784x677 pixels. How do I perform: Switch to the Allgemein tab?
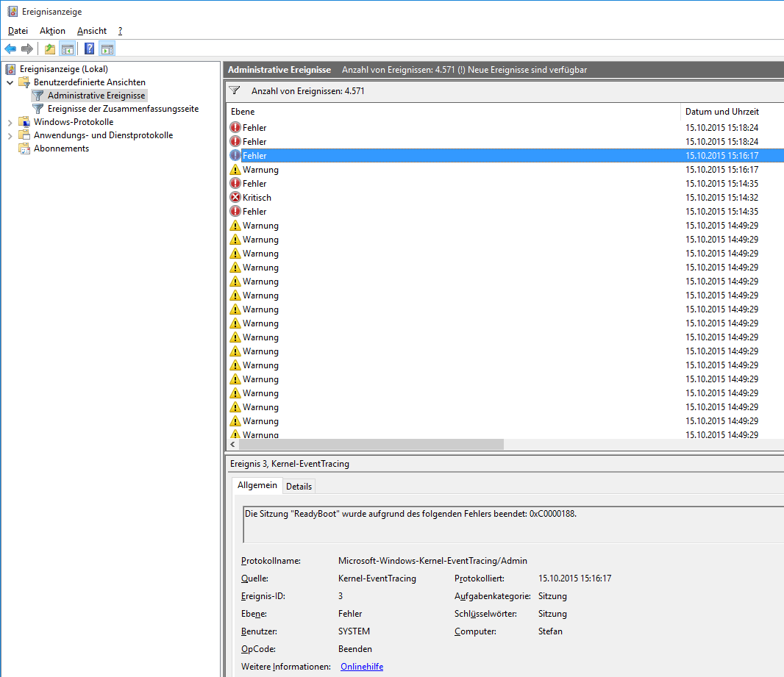coord(257,485)
